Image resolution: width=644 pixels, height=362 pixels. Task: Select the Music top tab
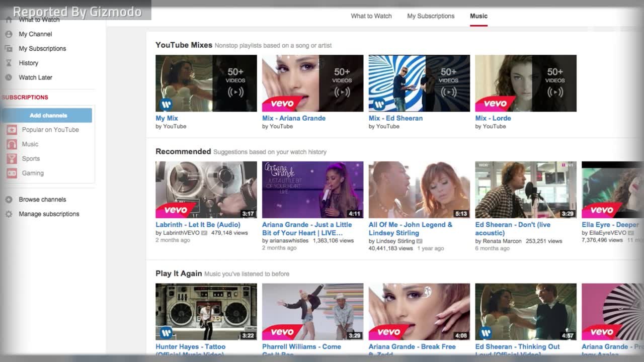[x=478, y=16]
